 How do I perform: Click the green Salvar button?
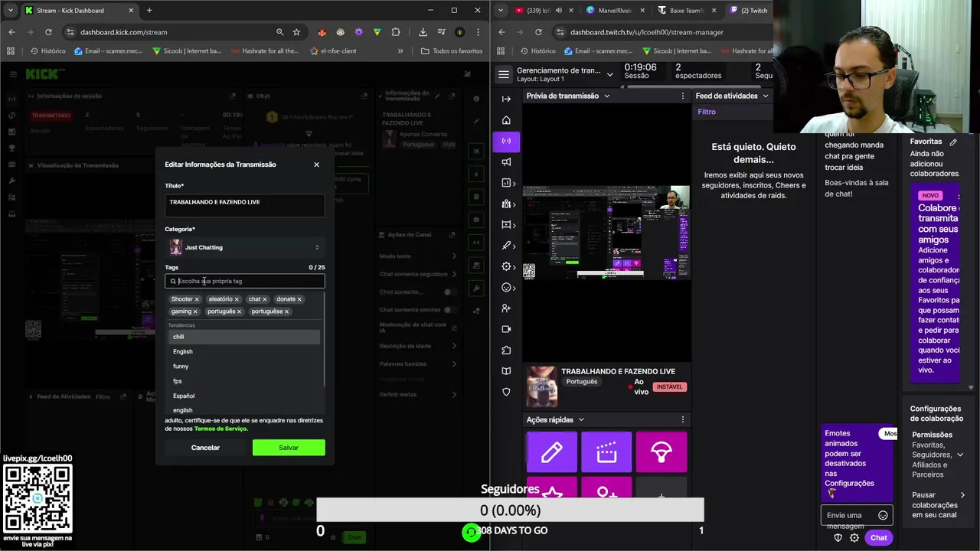click(289, 448)
